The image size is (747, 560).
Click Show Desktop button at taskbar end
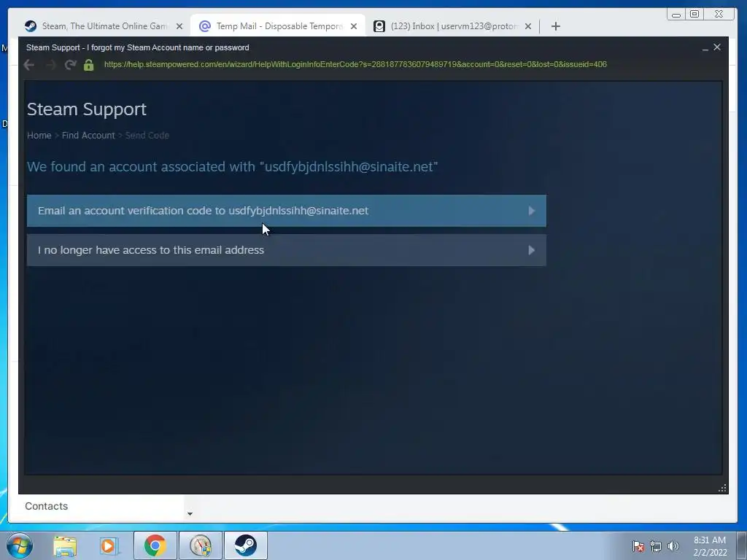point(742,545)
